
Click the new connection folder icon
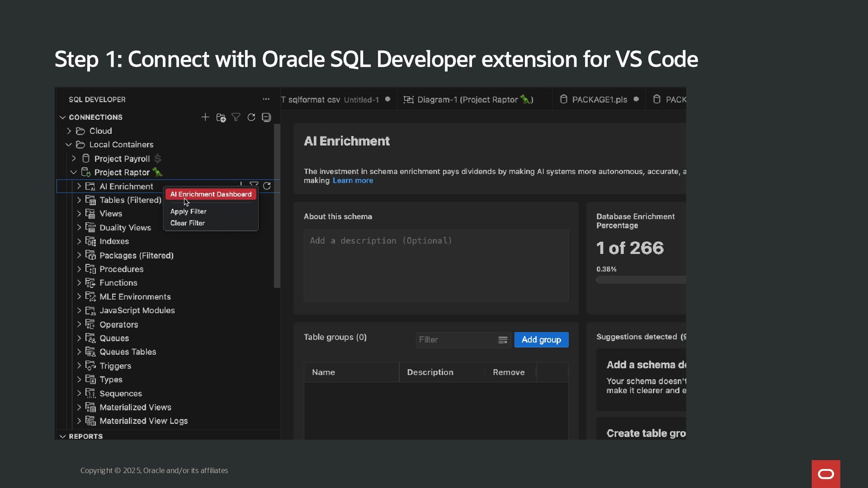point(221,117)
